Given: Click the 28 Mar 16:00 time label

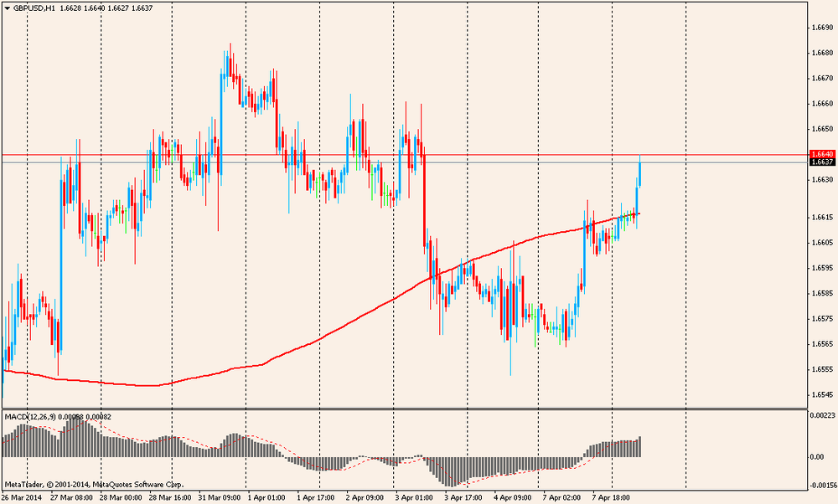Looking at the screenshot, I should (x=170, y=497).
